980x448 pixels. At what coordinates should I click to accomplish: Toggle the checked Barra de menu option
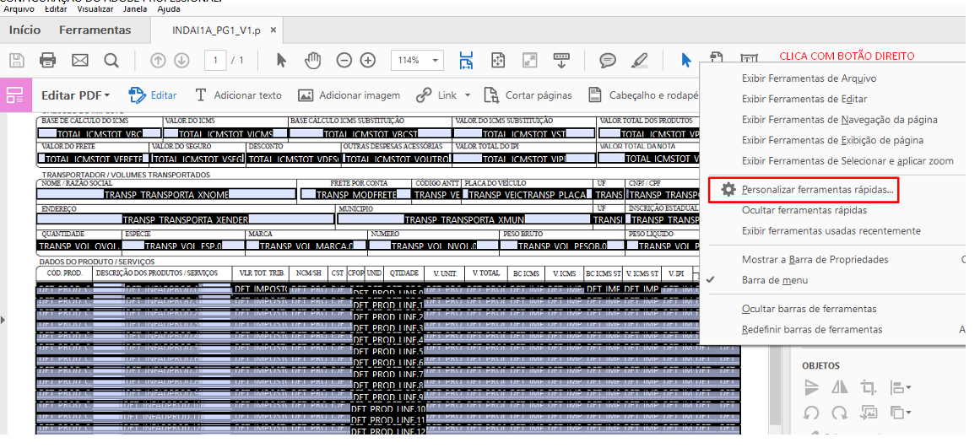[x=774, y=280]
